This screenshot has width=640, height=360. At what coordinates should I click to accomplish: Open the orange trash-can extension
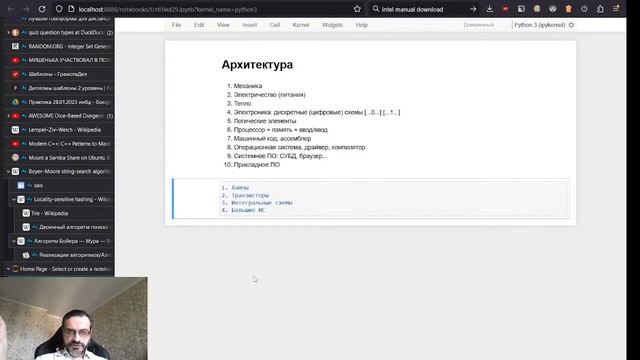click(569, 9)
